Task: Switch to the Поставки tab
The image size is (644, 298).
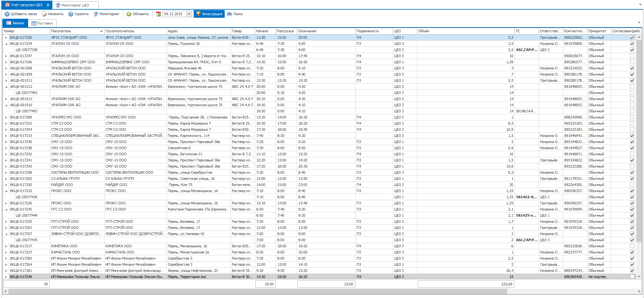Action: click(x=42, y=23)
